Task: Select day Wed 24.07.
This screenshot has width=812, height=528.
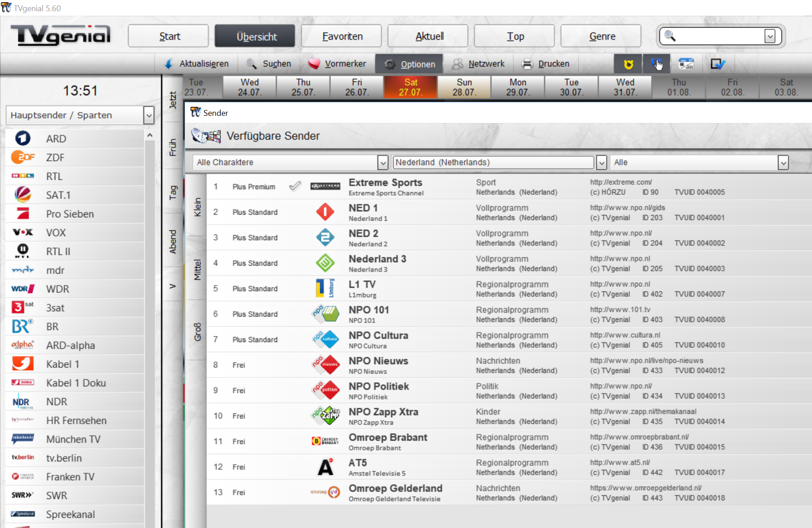Action: 250,87
